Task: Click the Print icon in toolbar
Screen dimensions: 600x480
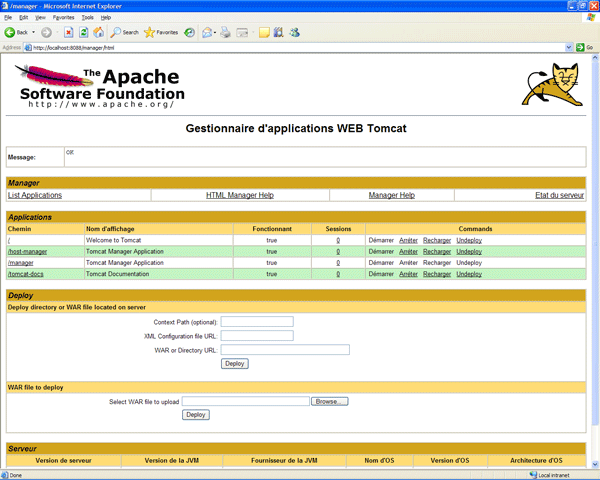Action: 226,32
